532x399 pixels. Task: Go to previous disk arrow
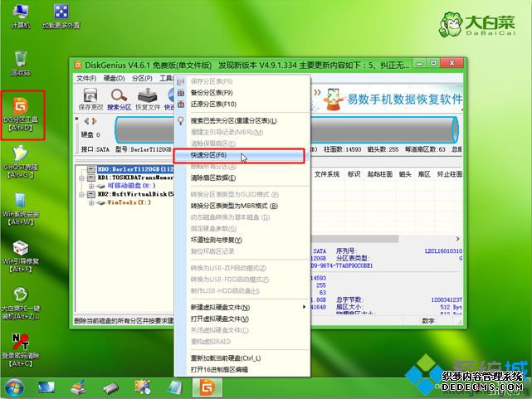pos(86,121)
